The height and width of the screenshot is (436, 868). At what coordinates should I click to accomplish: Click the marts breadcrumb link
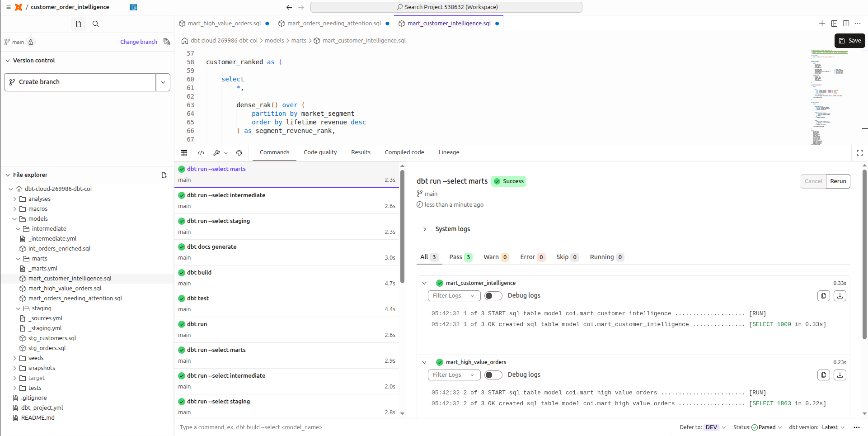tap(299, 41)
